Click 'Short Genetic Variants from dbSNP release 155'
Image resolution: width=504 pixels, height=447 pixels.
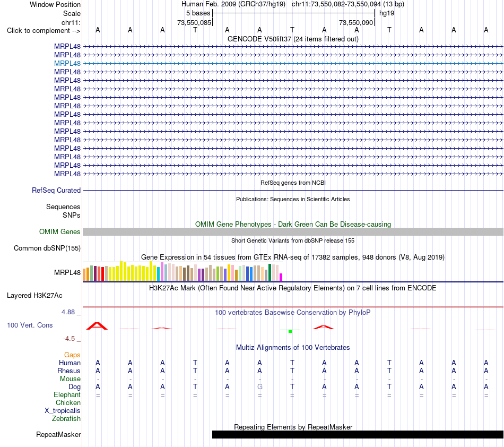[x=293, y=240]
